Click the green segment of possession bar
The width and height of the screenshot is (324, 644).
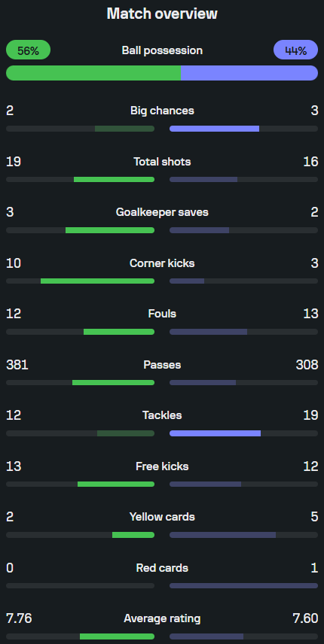[93, 73]
